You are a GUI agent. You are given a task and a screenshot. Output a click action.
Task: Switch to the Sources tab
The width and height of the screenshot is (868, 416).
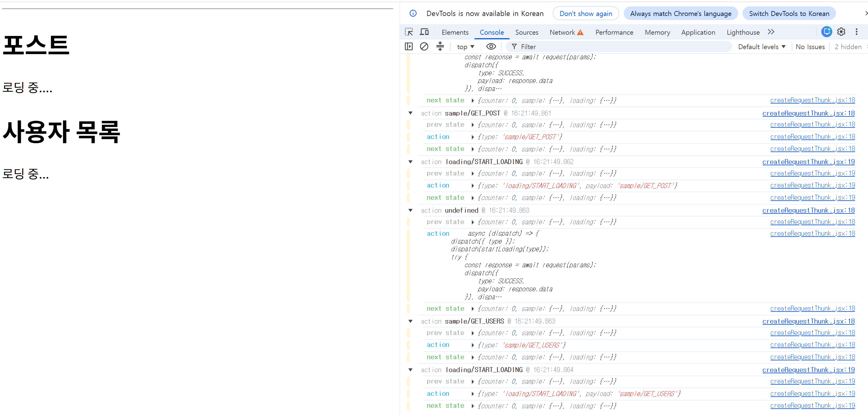click(527, 32)
